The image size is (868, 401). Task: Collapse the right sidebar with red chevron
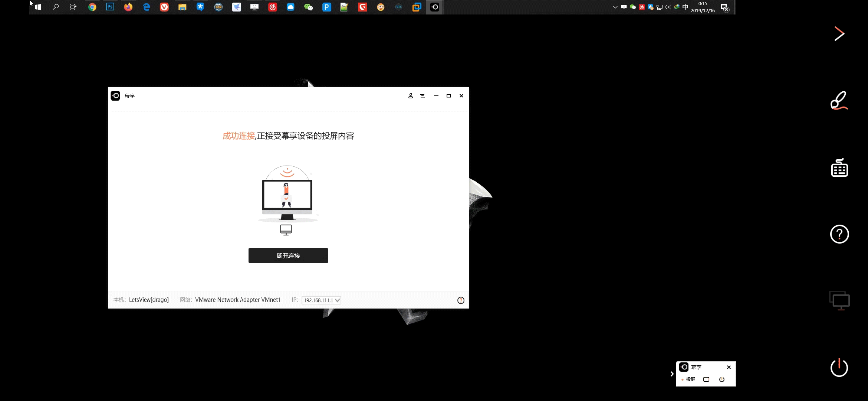click(839, 34)
